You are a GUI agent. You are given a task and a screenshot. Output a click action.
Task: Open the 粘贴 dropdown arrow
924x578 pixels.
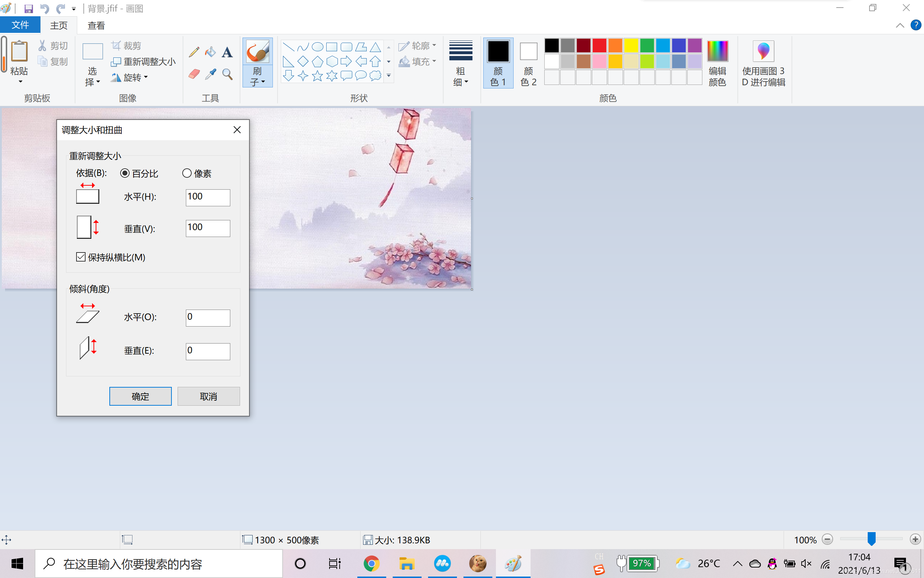pyautogui.click(x=20, y=82)
